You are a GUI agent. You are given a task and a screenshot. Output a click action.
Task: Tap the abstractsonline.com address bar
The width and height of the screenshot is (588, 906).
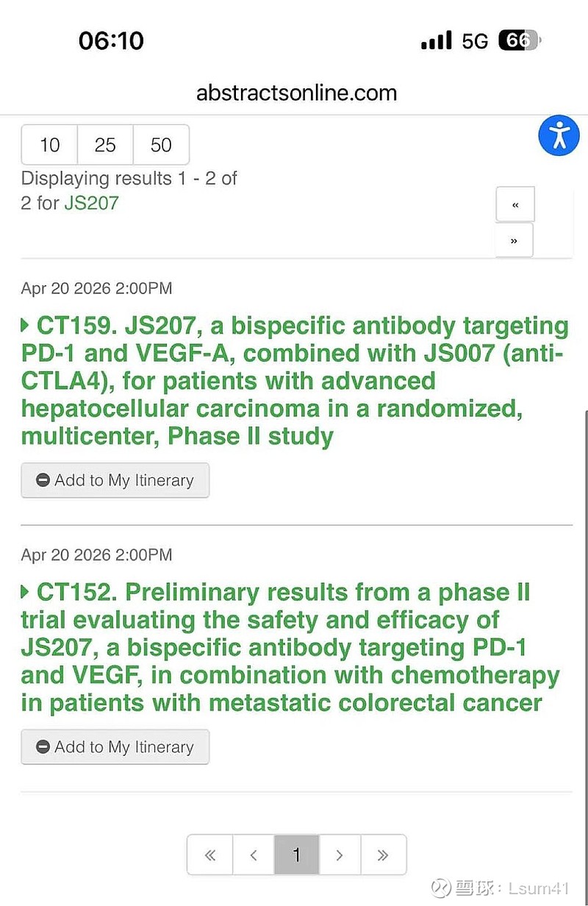click(296, 93)
